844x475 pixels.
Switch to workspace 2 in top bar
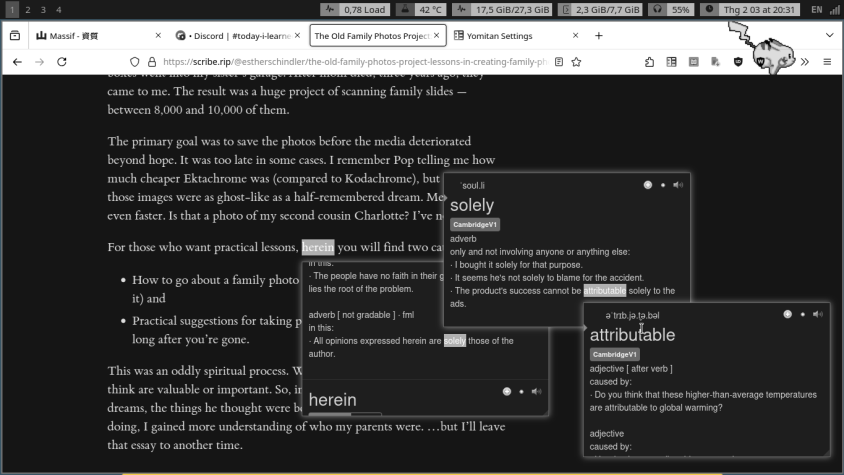point(27,9)
